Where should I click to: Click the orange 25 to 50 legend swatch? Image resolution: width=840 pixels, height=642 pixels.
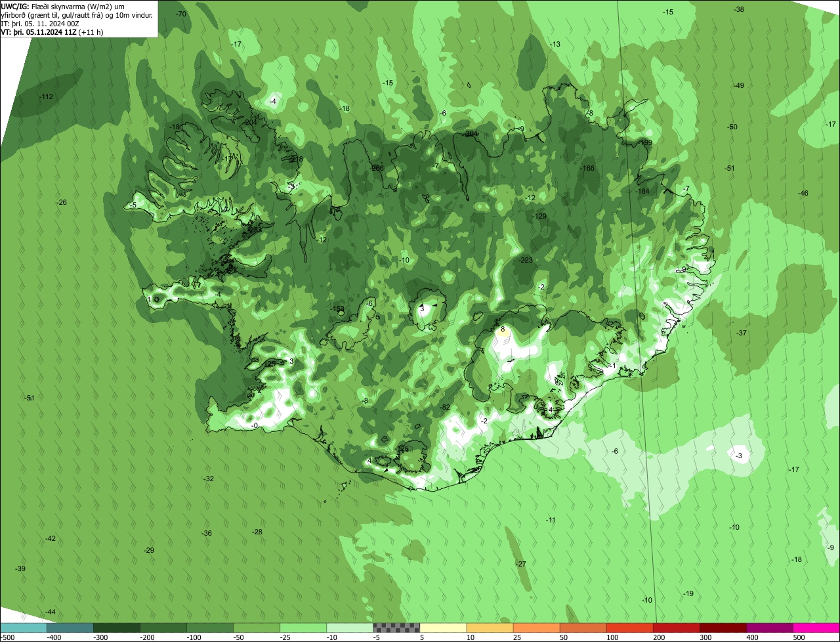pyautogui.click(x=535, y=628)
